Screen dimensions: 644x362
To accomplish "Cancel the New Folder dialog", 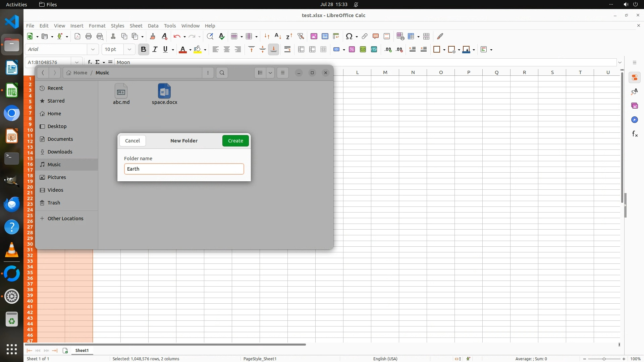I will (132, 141).
